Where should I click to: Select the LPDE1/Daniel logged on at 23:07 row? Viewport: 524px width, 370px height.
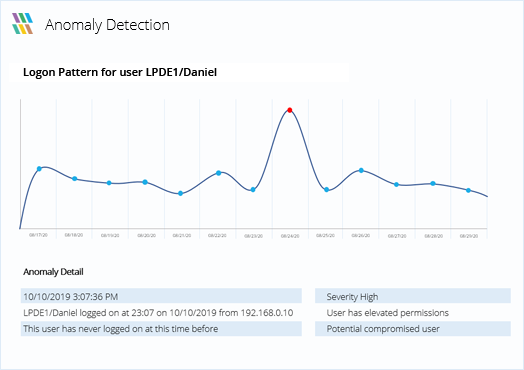coord(161,313)
